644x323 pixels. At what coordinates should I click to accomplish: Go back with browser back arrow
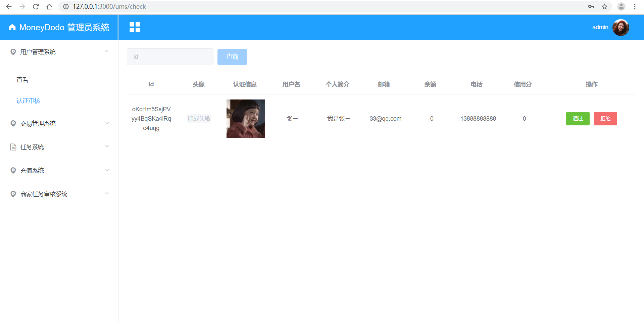tap(9, 6)
